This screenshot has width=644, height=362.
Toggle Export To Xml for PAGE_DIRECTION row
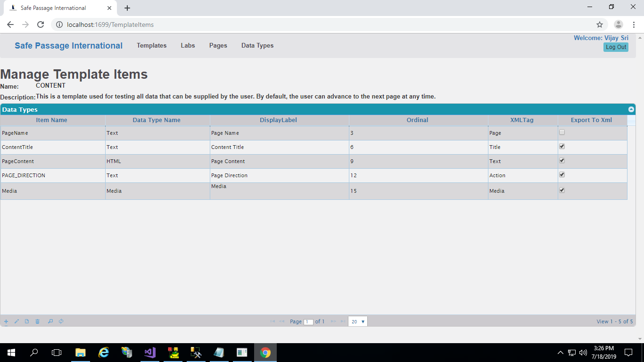562,175
